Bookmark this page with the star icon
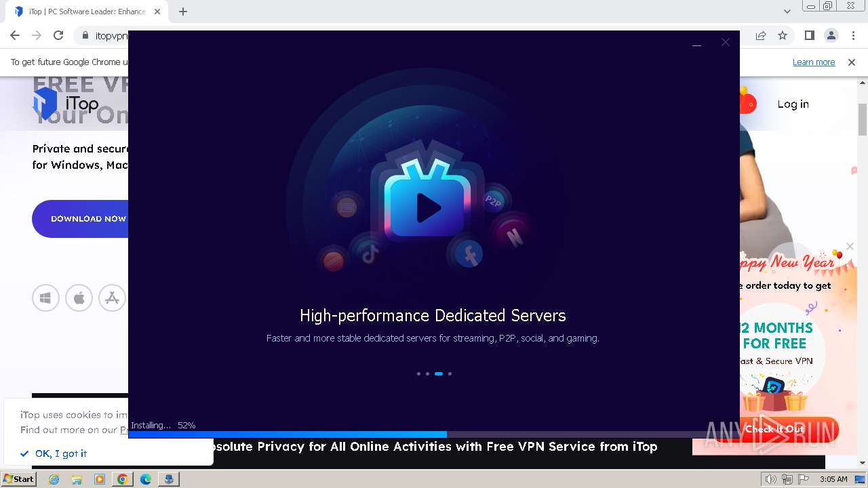This screenshot has width=868, height=488. [x=783, y=35]
